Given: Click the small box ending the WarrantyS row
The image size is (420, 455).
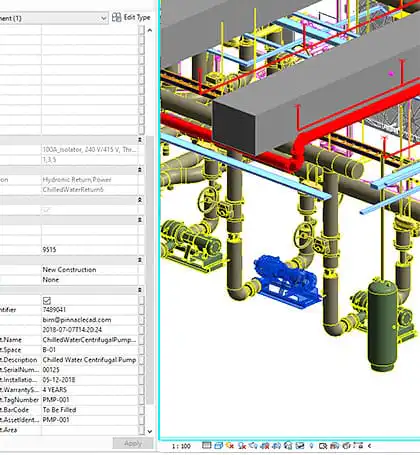Looking at the screenshot, I should [x=141, y=390].
